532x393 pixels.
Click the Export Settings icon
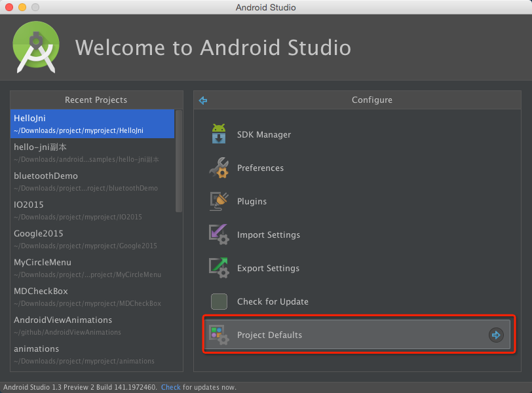(219, 268)
